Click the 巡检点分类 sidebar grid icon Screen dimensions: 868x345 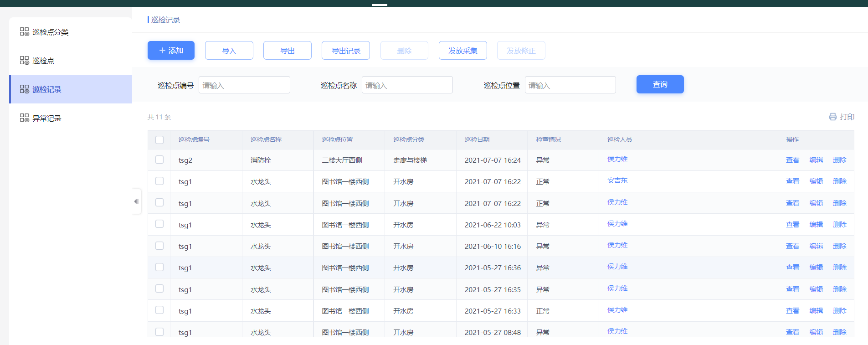pos(25,32)
